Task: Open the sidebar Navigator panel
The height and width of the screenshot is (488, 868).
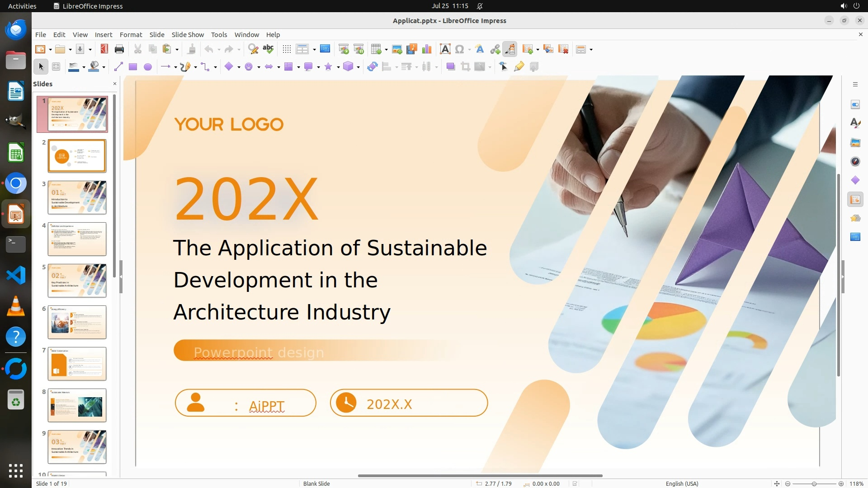Action: point(855,161)
